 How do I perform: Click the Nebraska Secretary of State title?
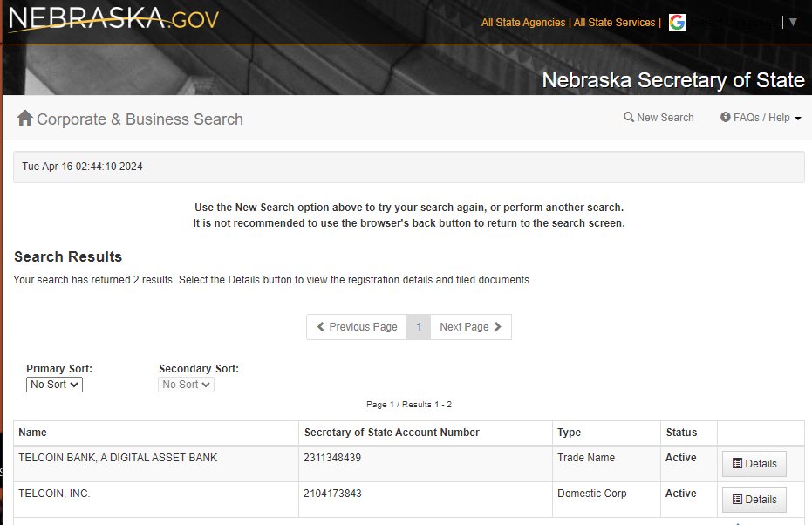click(x=673, y=80)
